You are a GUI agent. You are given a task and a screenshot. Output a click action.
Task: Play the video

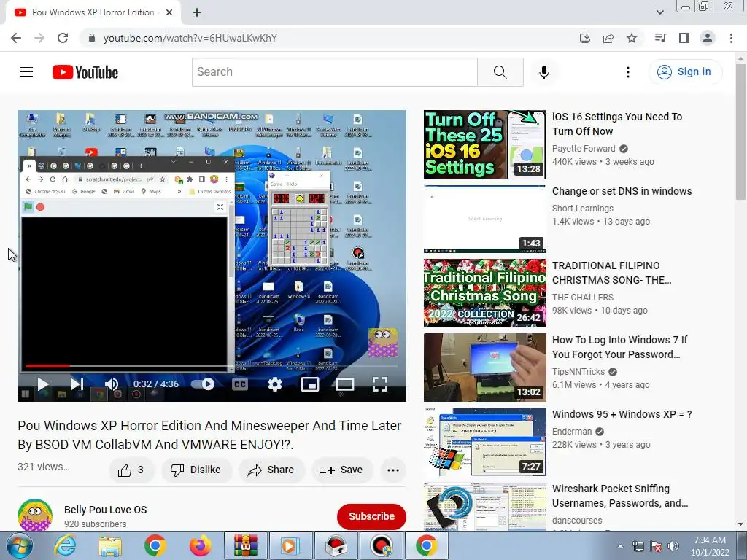[43, 384]
